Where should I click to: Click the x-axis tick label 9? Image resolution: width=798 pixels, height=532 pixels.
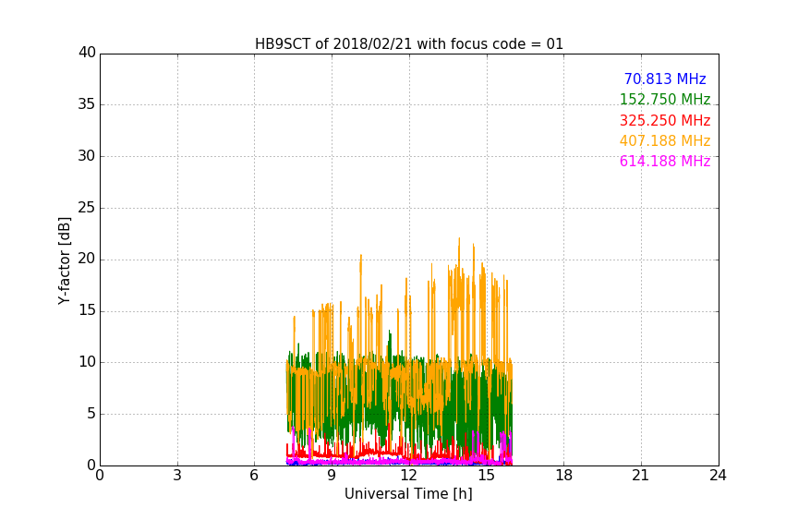[x=332, y=476]
